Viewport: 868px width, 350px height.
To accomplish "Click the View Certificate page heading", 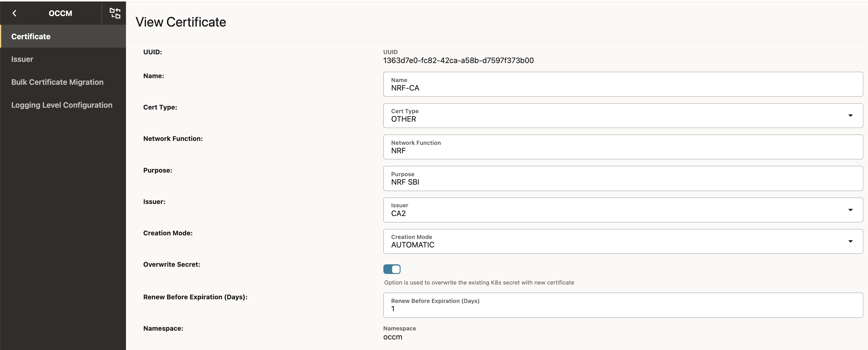I will click(181, 22).
